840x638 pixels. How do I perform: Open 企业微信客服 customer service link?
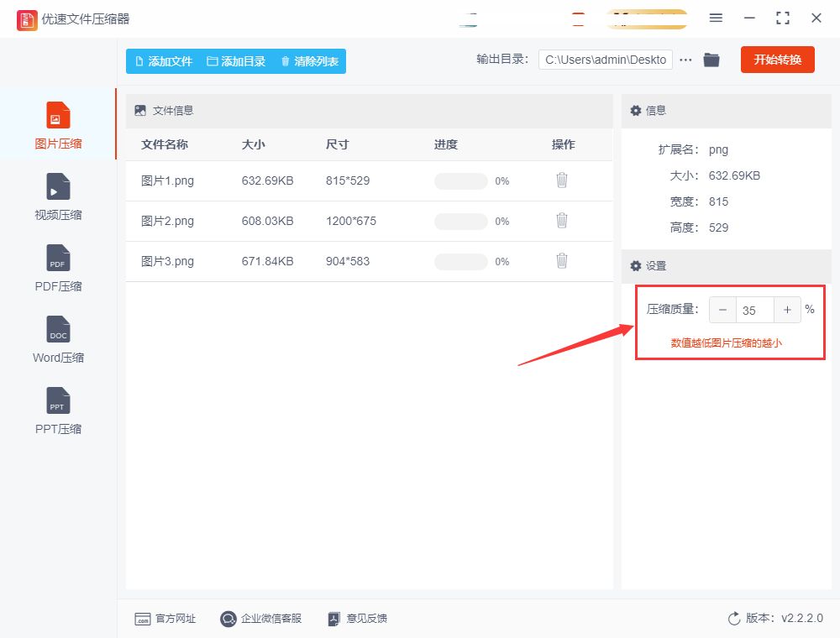(261, 619)
